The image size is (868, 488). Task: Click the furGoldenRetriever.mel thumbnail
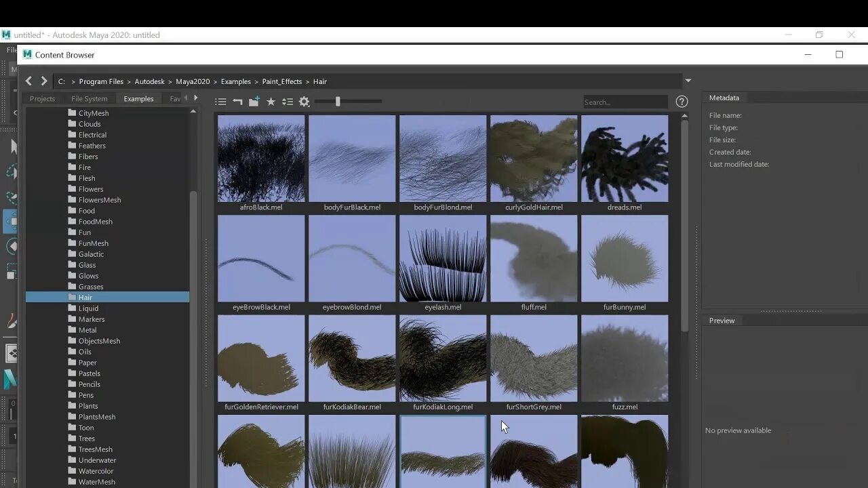pos(261,358)
